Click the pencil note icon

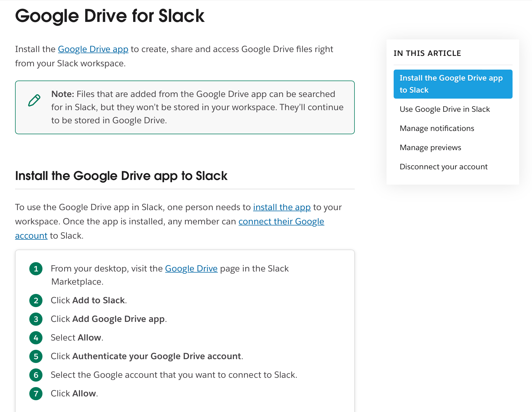(x=34, y=100)
